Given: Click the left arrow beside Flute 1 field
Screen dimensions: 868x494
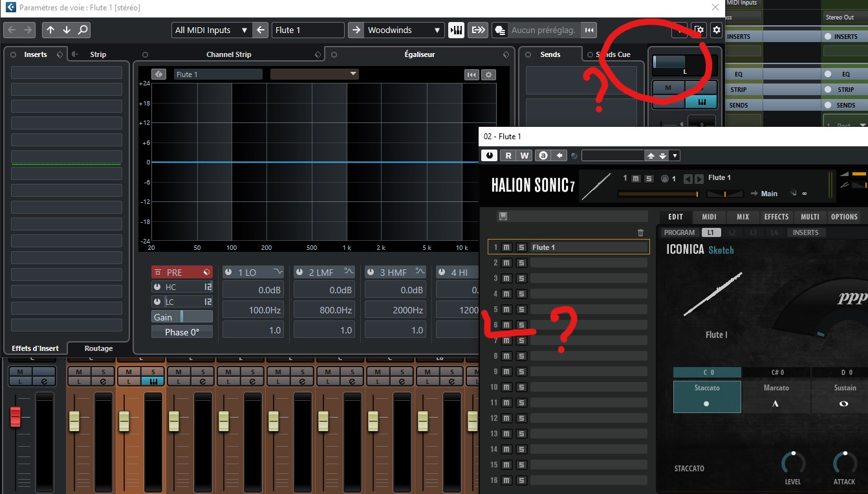Looking at the screenshot, I should click(x=261, y=30).
